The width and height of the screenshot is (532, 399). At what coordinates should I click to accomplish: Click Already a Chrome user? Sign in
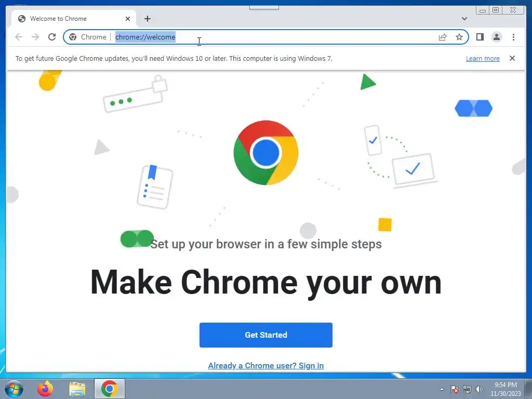[265, 365]
